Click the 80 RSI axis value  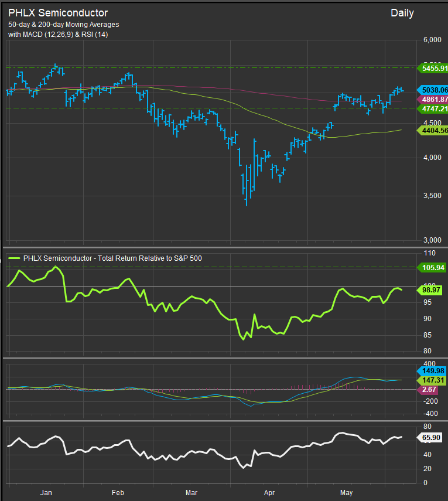point(428,427)
